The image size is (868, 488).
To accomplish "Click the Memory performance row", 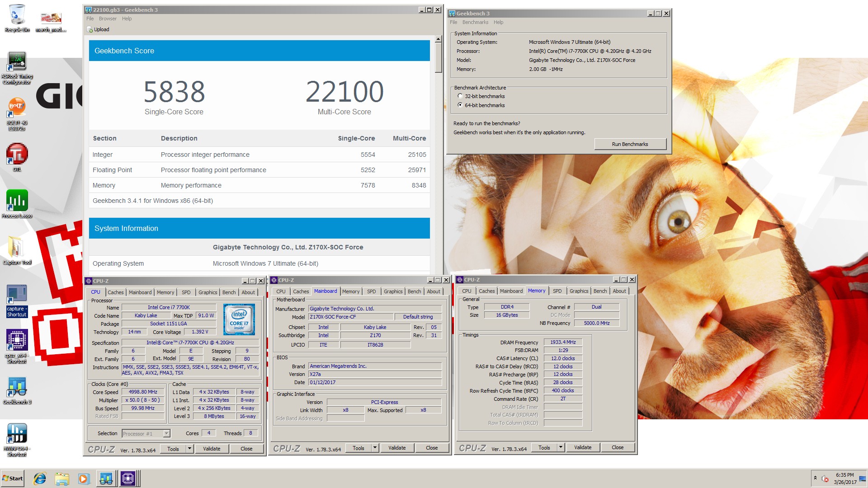I will (x=259, y=185).
